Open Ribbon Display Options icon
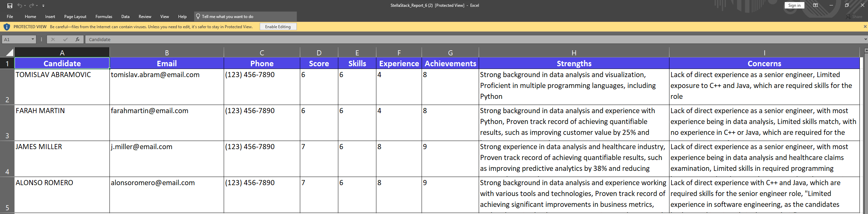The width and height of the screenshot is (868, 214). pyautogui.click(x=815, y=5)
